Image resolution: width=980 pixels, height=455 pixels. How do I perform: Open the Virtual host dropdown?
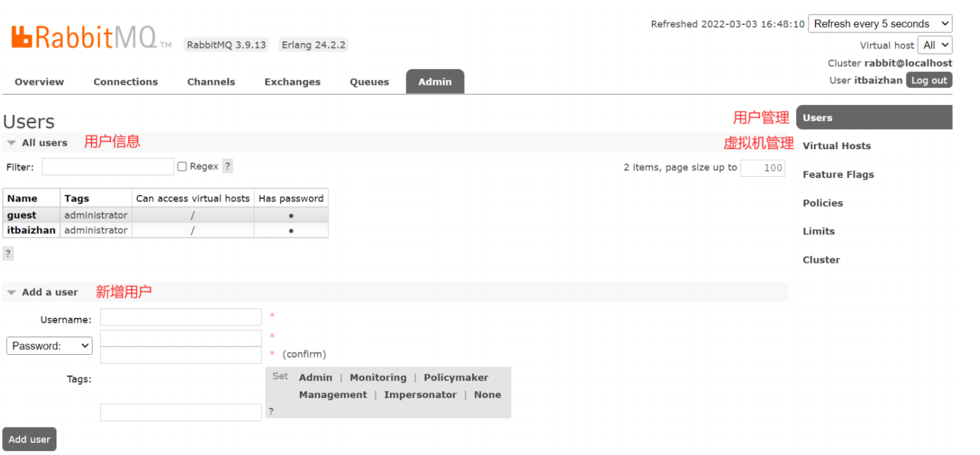(936, 45)
